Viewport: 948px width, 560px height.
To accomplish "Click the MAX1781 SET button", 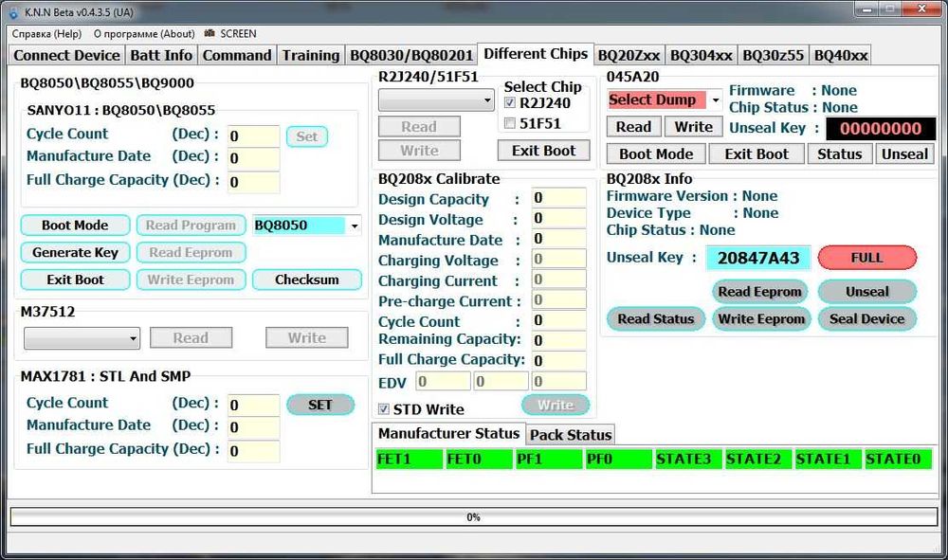I will [x=319, y=405].
